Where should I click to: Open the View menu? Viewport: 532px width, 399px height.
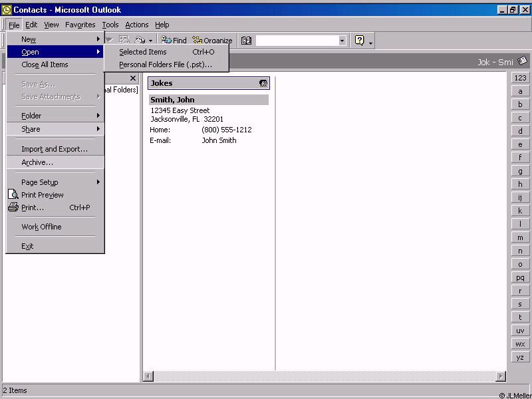pos(51,25)
